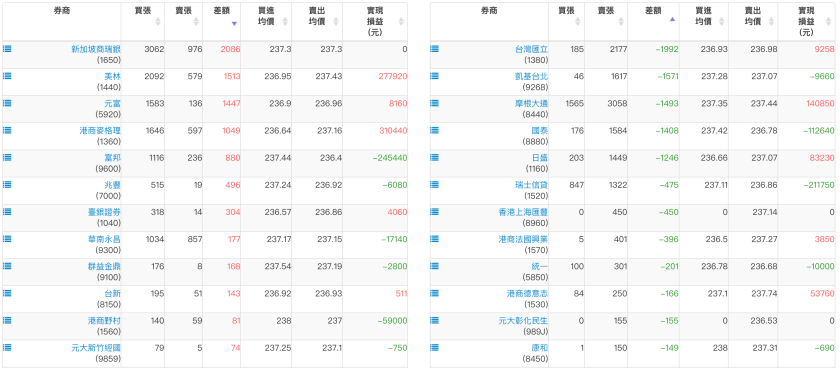Image resolution: width=840 pixels, height=368 pixels.
Task: Open broker link 港商德意志
Action: click(528, 294)
